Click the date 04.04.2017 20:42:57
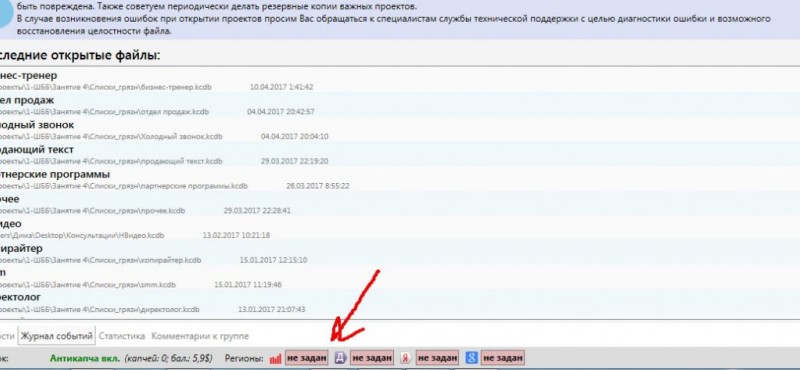800x370 pixels. coord(281,112)
